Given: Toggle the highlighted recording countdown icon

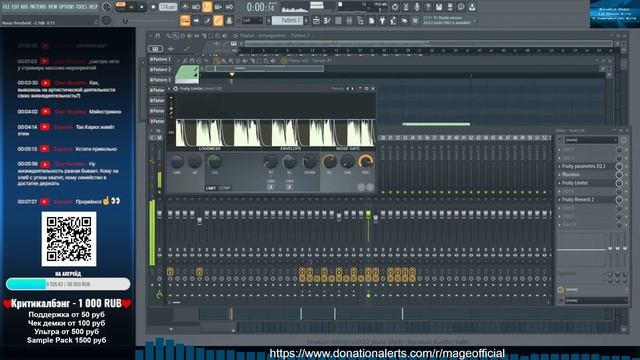Looking at the screenshot, I should (x=207, y=7).
